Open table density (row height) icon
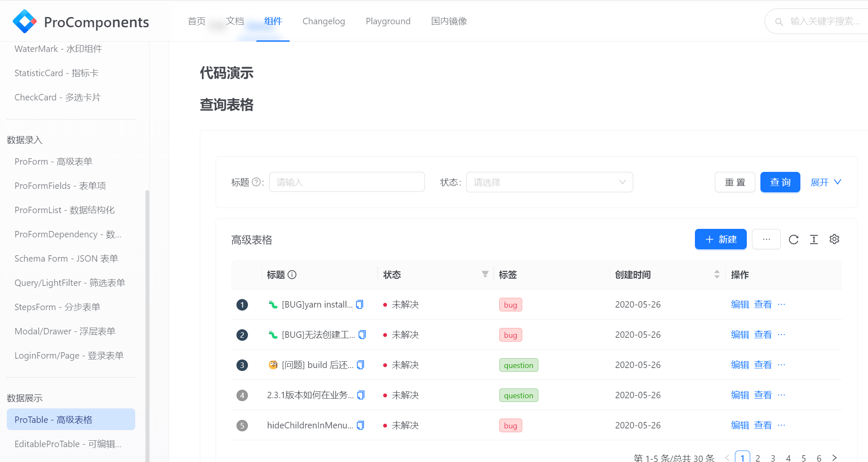 (814, 240)
